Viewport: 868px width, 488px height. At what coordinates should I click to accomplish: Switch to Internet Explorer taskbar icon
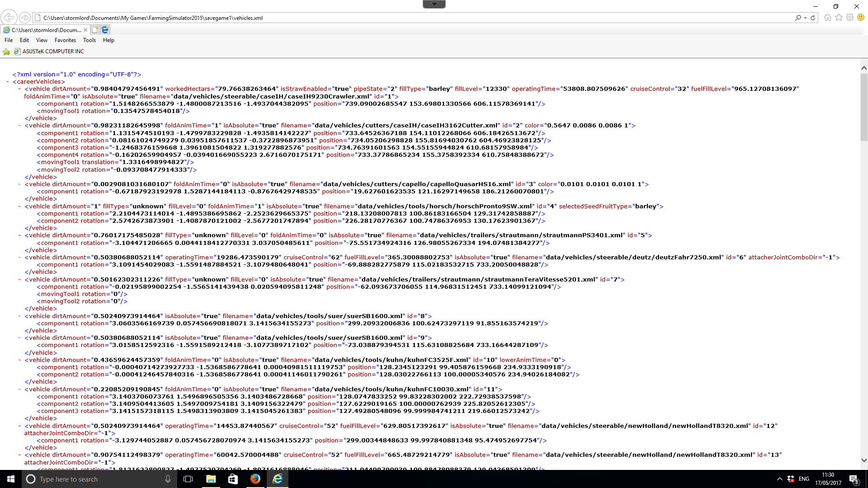point(277,479)
